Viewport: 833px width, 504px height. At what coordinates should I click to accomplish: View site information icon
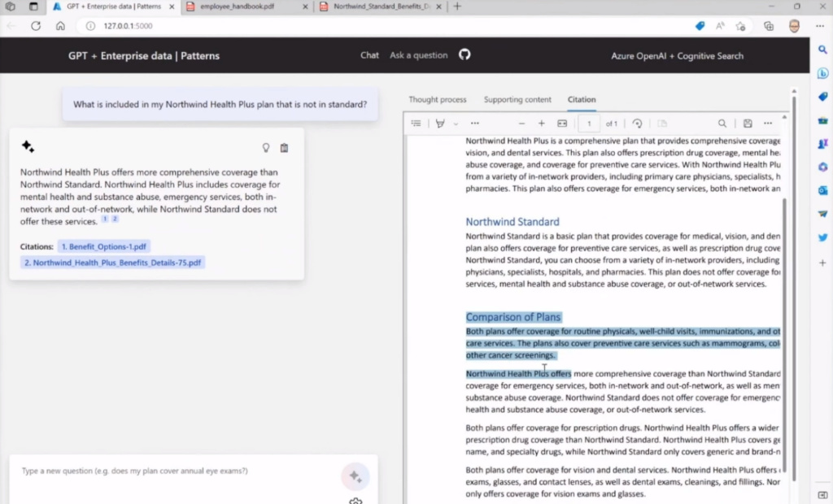point(91,25)
